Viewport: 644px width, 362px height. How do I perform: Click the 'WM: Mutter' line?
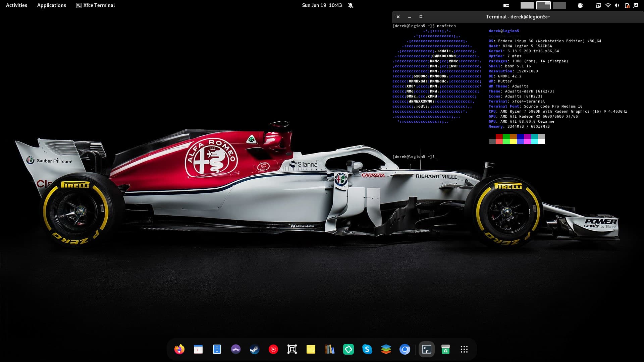click(x=500, y=81)
